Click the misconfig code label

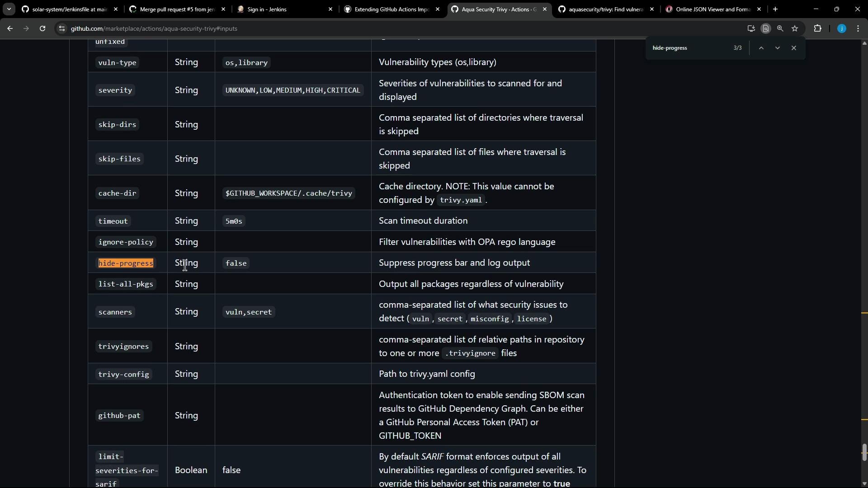490,319
